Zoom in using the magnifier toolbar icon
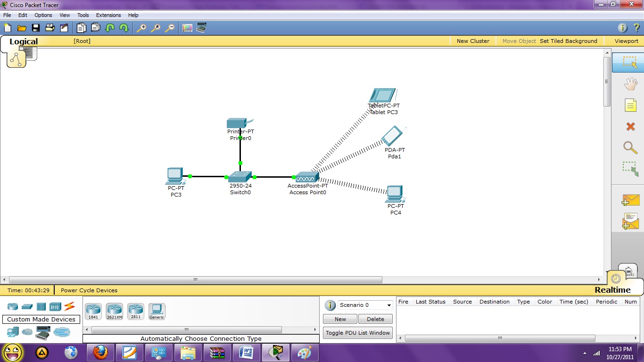644x362 pixels. tap(141, 28)
